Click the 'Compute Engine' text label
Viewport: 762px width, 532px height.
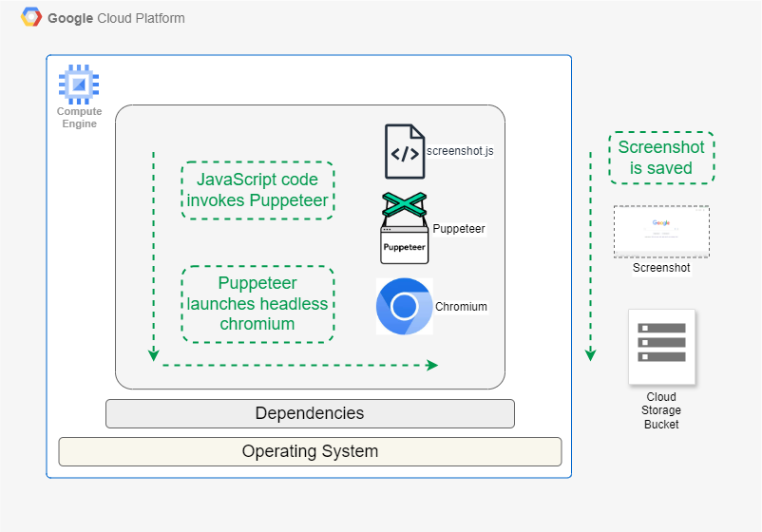[x=79, y=118]
